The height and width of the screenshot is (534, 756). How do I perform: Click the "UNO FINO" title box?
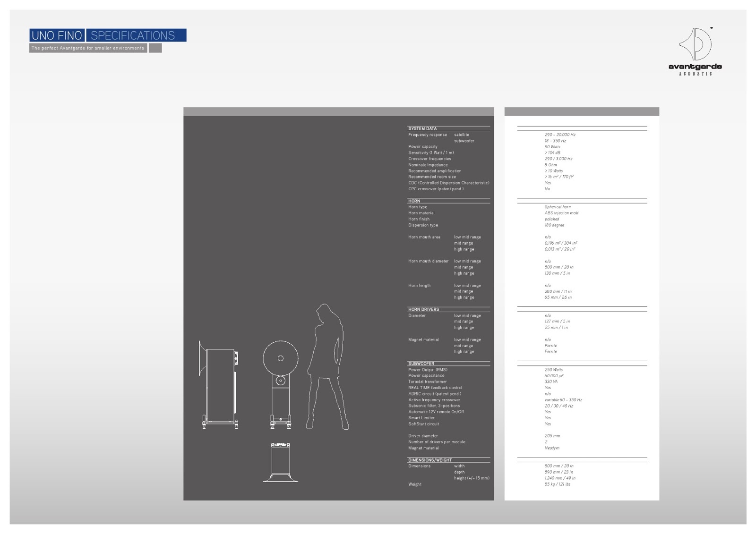coord(57,35)
